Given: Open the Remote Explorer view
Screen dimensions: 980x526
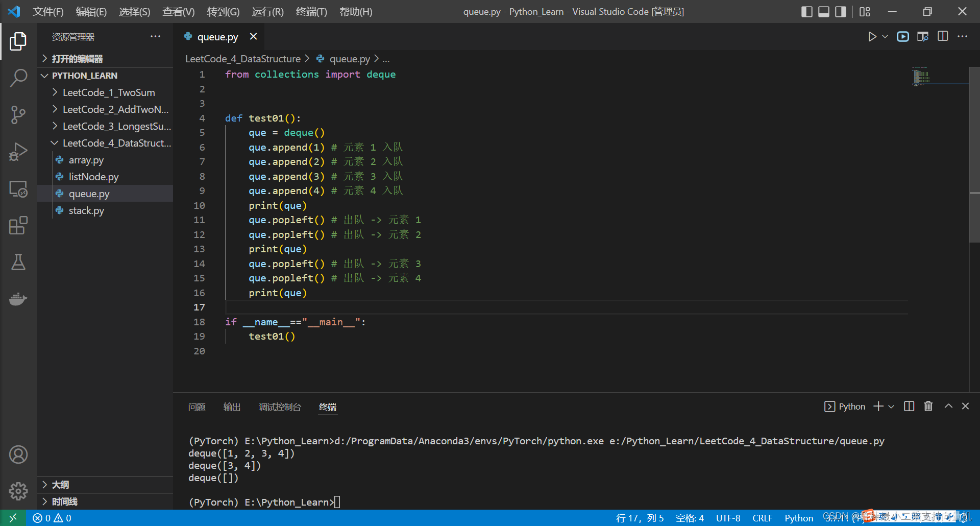Looking at the screenshot, I should click(x=18, y=189).
